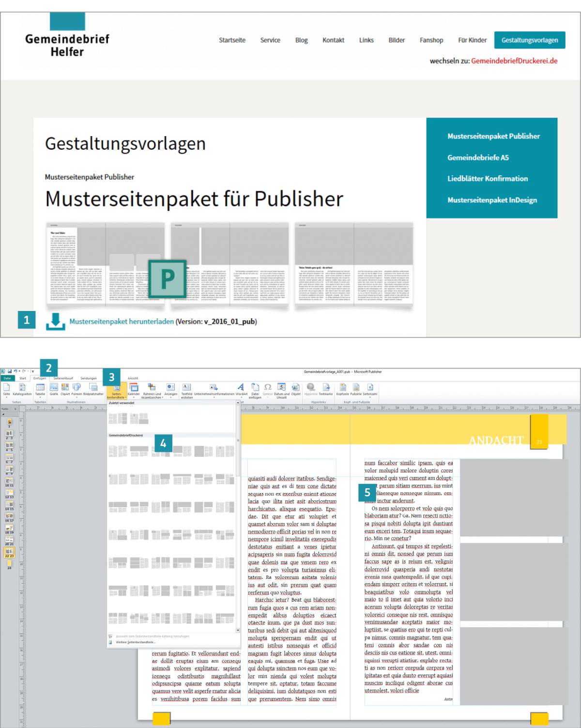Image resolution: width=581 pixels, height=728 pixels.
Task: Click the Undo arrow in quick access toolbar
Action: [x=15, y=371]
